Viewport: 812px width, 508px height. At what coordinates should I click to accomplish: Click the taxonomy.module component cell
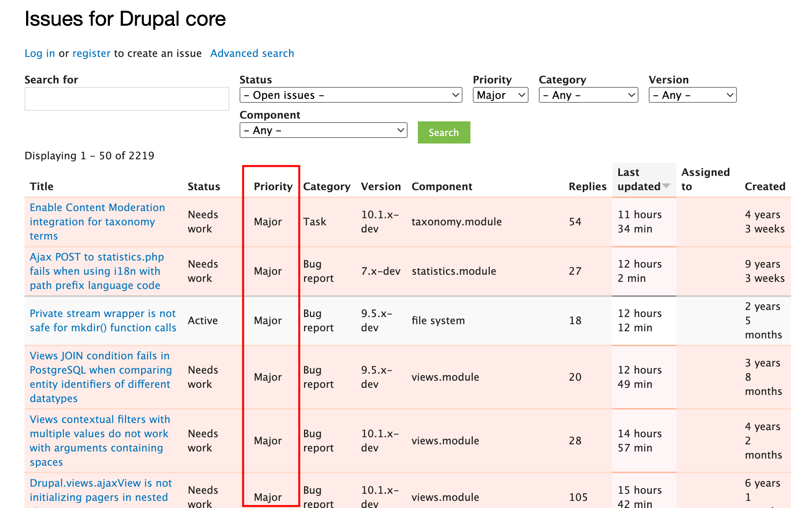coord(457,222)
